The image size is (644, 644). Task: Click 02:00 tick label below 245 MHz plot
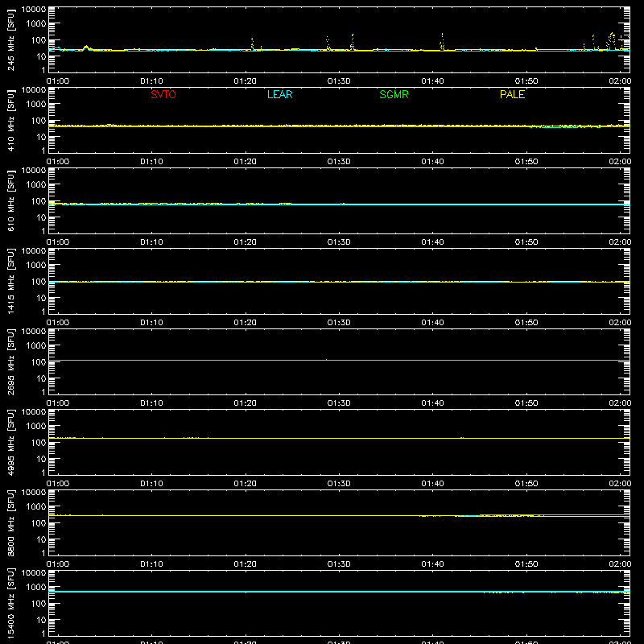pos(620,81)
